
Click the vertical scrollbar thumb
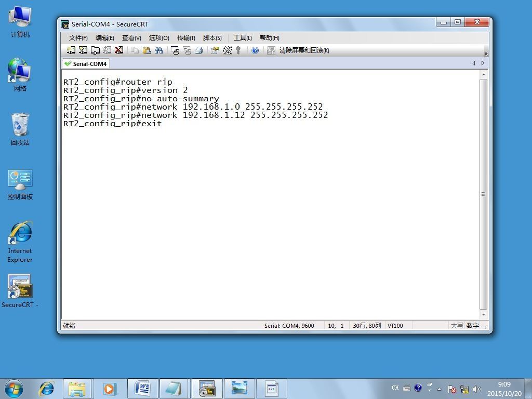point(484,194)
